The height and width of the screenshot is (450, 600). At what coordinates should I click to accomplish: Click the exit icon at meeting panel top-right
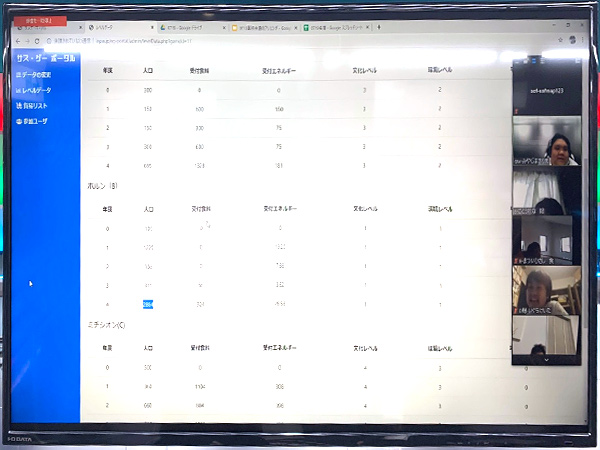pos(577,61)
